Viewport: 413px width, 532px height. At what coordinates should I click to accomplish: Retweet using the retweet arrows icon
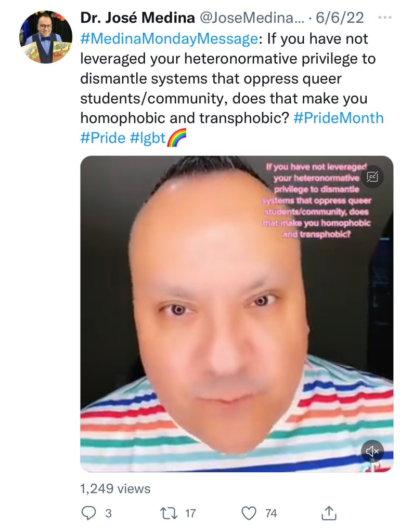[x=169, y=513]
